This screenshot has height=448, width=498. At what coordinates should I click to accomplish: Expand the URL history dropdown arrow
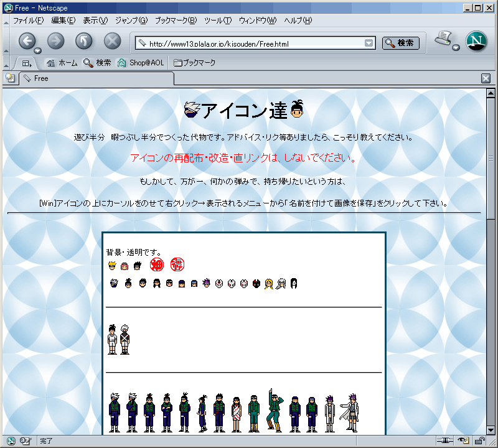(x=369, y=43)
